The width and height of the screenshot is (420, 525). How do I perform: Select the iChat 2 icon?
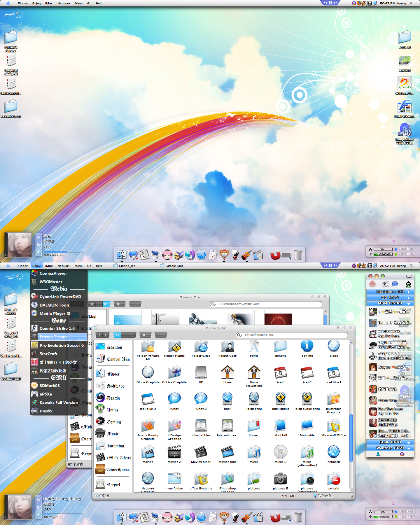point(201,399)
